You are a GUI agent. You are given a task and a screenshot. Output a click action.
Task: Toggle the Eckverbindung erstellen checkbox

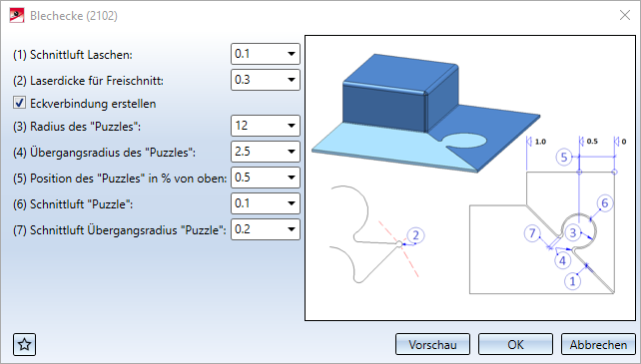19,103
